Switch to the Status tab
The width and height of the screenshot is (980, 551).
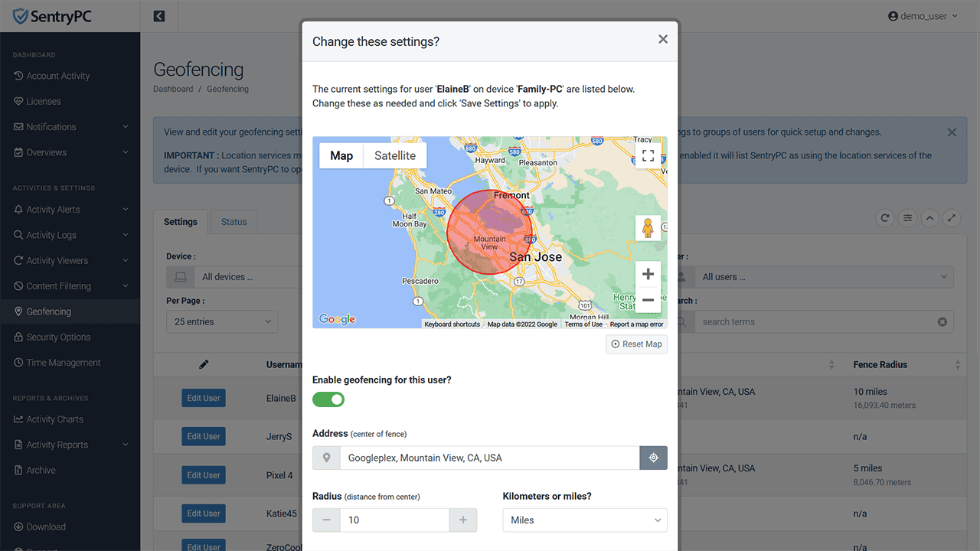(x=234, y=222)
